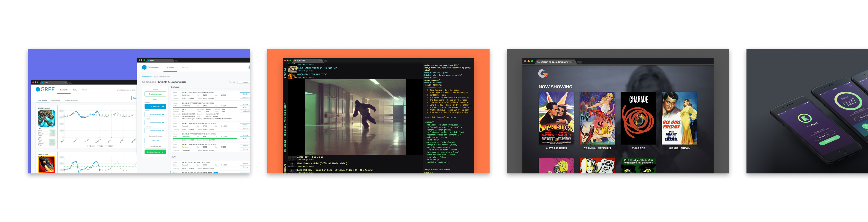Click Edit Bid for 191_KD_TAPJOY row
Screen dimensions: 868x222
(x=245, y=164)
